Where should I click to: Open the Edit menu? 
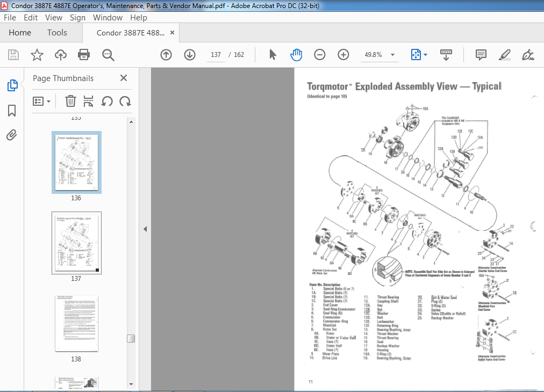[31, 18]
